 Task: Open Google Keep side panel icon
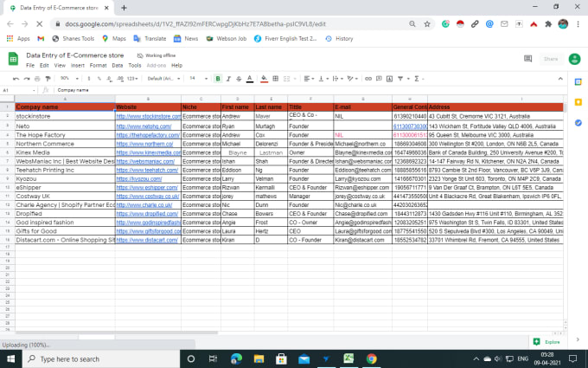point(578,102)
